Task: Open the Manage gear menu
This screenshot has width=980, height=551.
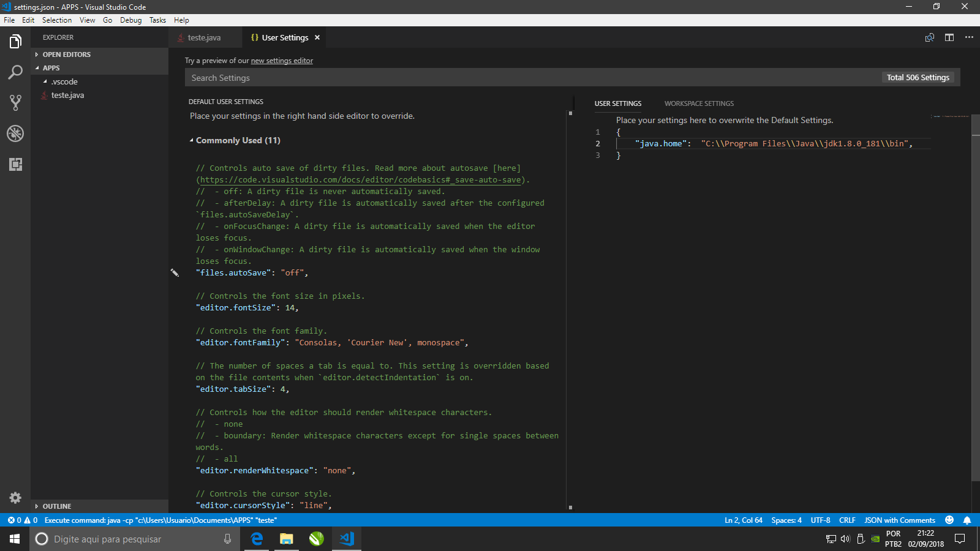Action: tap(15, 498)
